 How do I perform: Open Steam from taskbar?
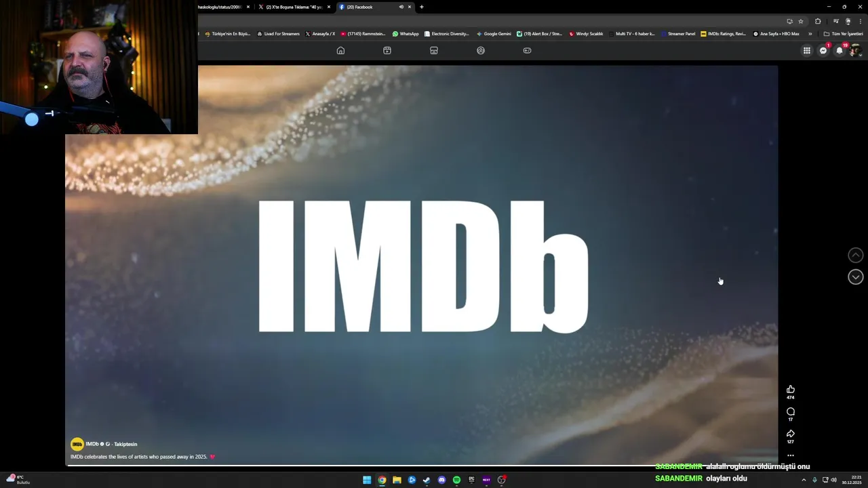point(427,480)
